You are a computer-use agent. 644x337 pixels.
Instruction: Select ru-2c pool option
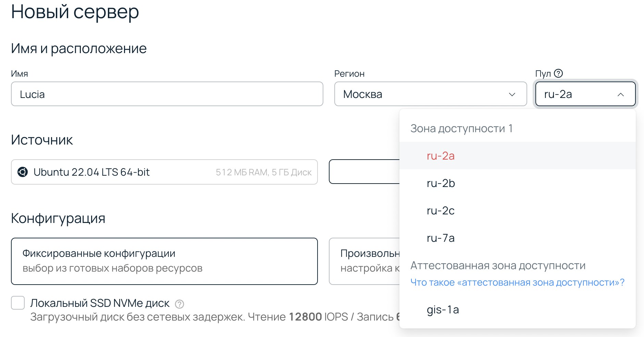518,211
